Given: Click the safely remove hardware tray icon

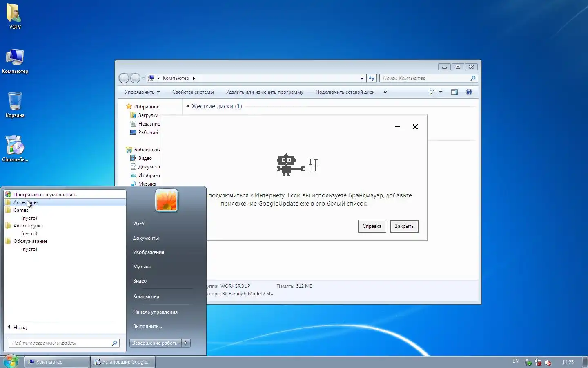Looking at the screenshot, I should coord(528,362).
